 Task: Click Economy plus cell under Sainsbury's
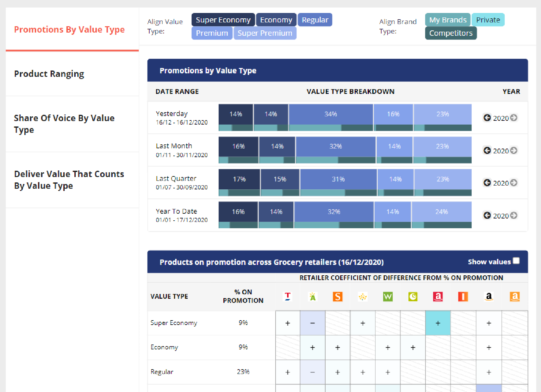338,347
